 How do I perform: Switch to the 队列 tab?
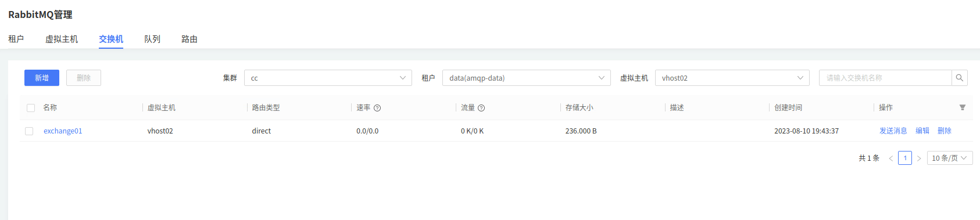click(x=152, y=39)
